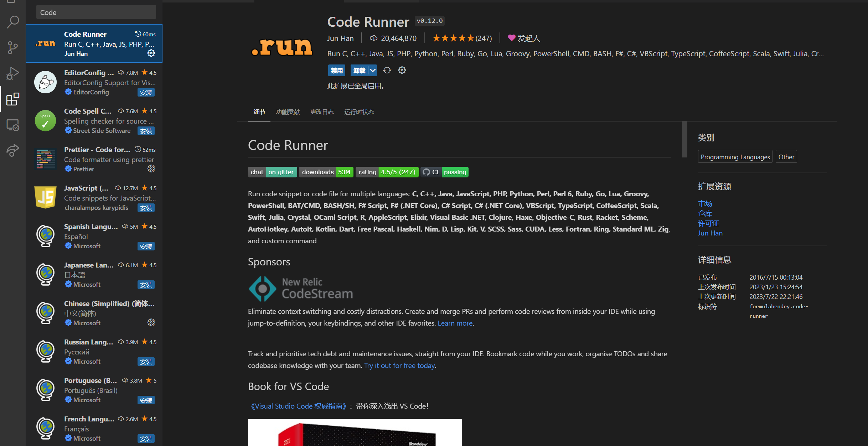Open the Source Control view
This screenshot has width=868, height=446.
pos(13,47)
